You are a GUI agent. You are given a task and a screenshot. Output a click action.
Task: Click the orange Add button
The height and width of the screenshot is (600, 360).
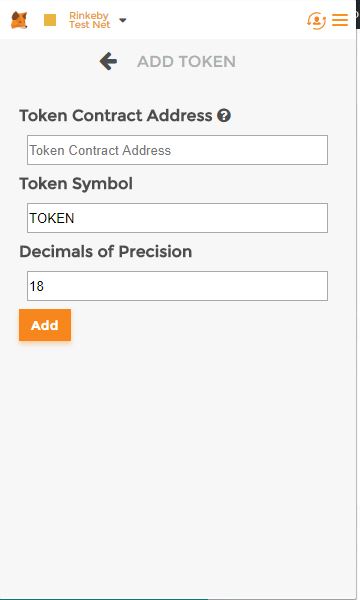pos(45,325)
